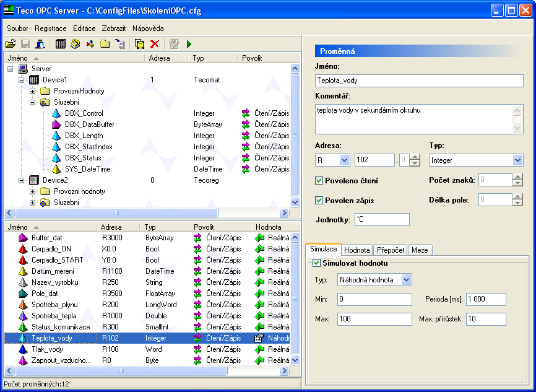Image resolution: width=536 pixels, height=392 pixels.
Task: Click the red cone icon of Cerpadlo_ON
Action: pos(23,249)
